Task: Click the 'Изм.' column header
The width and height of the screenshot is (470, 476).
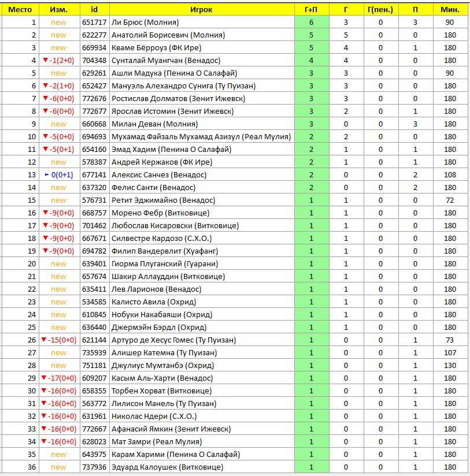Action: point(59,10)
